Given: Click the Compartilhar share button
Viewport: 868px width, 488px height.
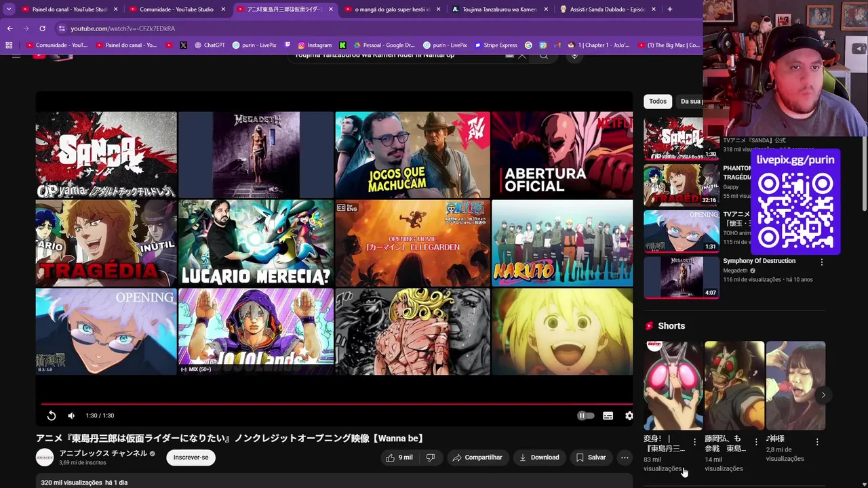Looking at the screenshot, I should click(477, 457).
